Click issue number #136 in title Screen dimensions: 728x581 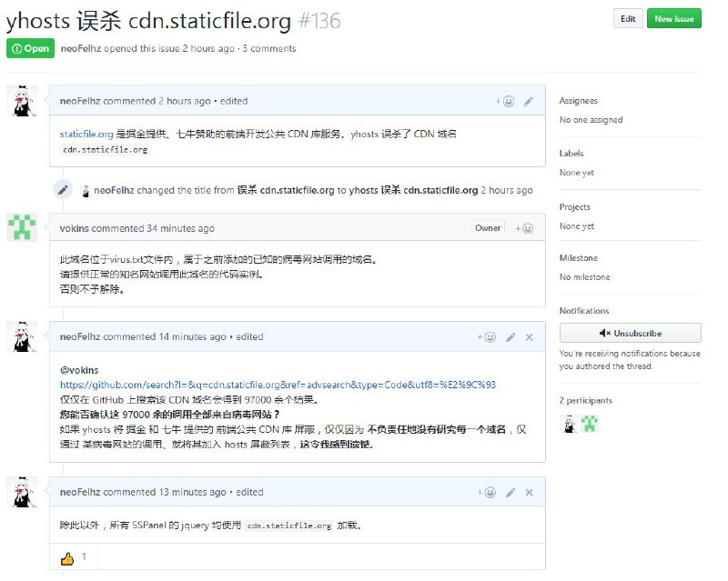(319, 21)
